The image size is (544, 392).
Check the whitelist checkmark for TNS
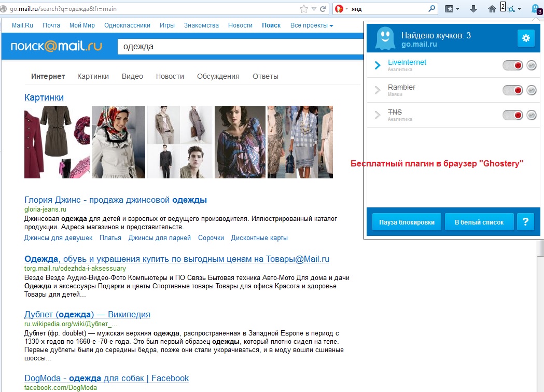(x=531, y=115)
